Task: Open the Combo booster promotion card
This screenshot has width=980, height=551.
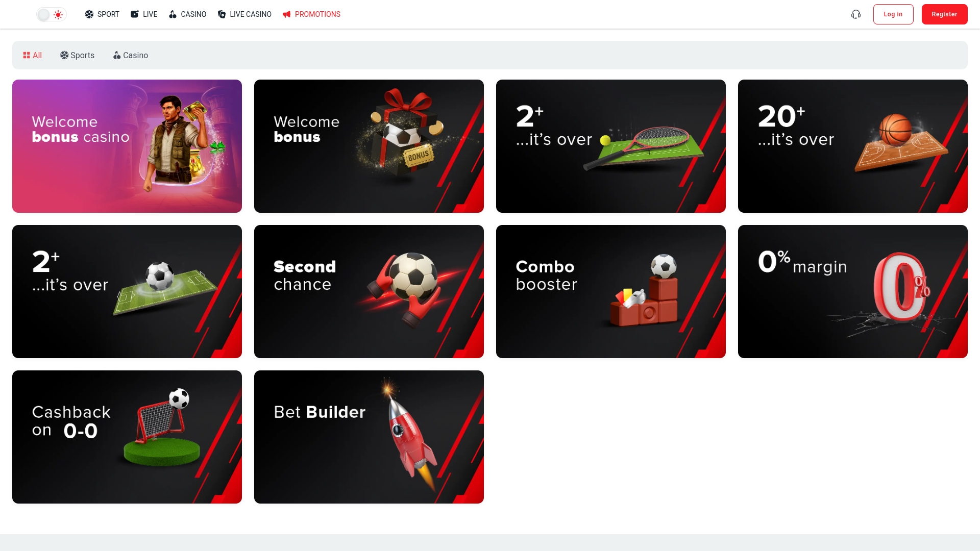Action: [611, 291]
